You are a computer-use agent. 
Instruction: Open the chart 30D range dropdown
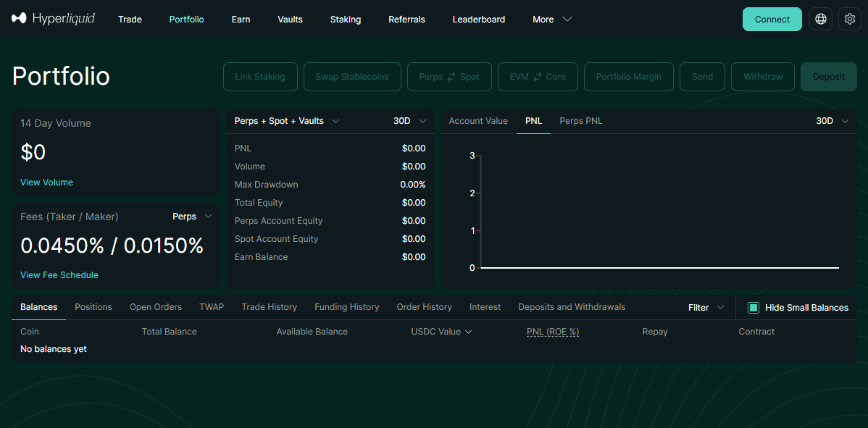click(832, 120)
